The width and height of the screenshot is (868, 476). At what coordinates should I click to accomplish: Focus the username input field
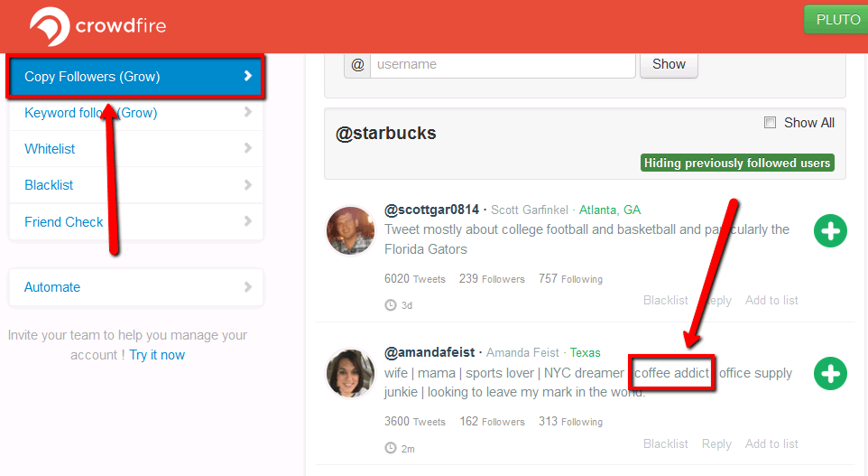tap(503, 65)
